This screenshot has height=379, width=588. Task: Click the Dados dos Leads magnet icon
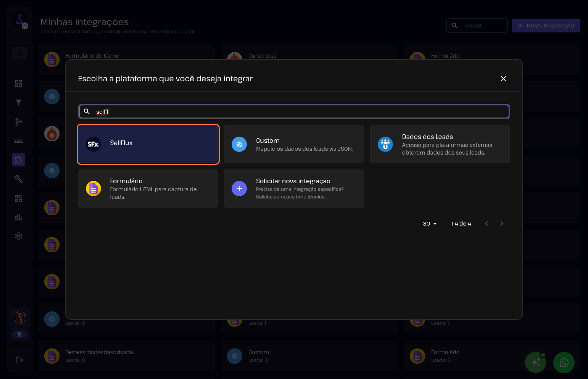coord(385,144)
